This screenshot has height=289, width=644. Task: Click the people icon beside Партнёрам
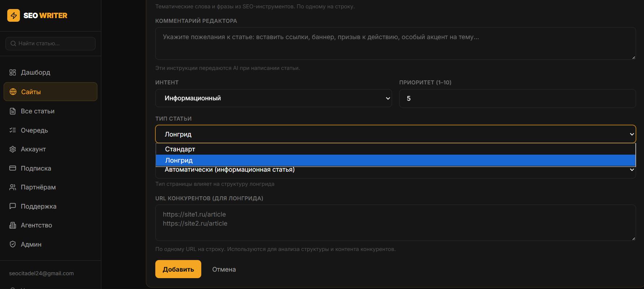pos(13,187)
